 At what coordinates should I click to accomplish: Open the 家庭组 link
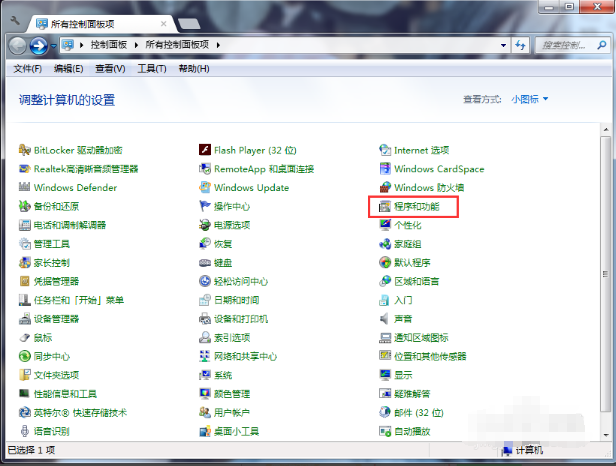tap(408, 244)
